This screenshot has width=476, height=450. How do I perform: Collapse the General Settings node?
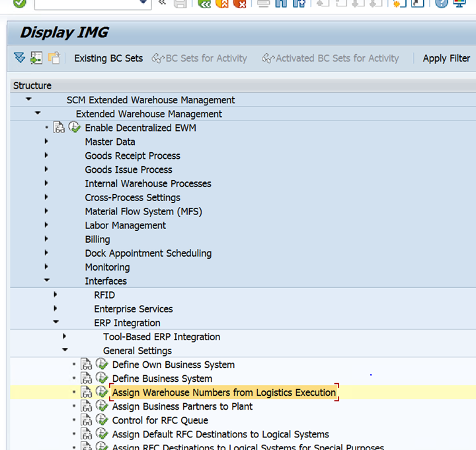[65, 351]
